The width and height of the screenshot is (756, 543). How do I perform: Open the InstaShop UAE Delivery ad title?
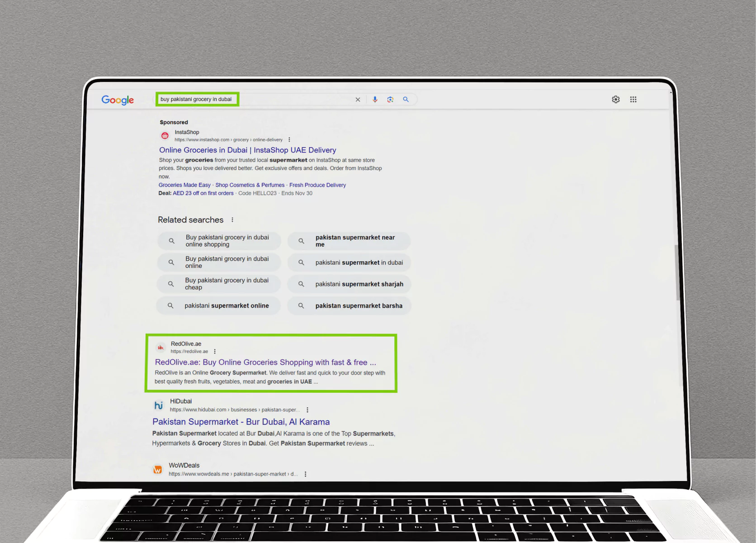click(247, 150)
